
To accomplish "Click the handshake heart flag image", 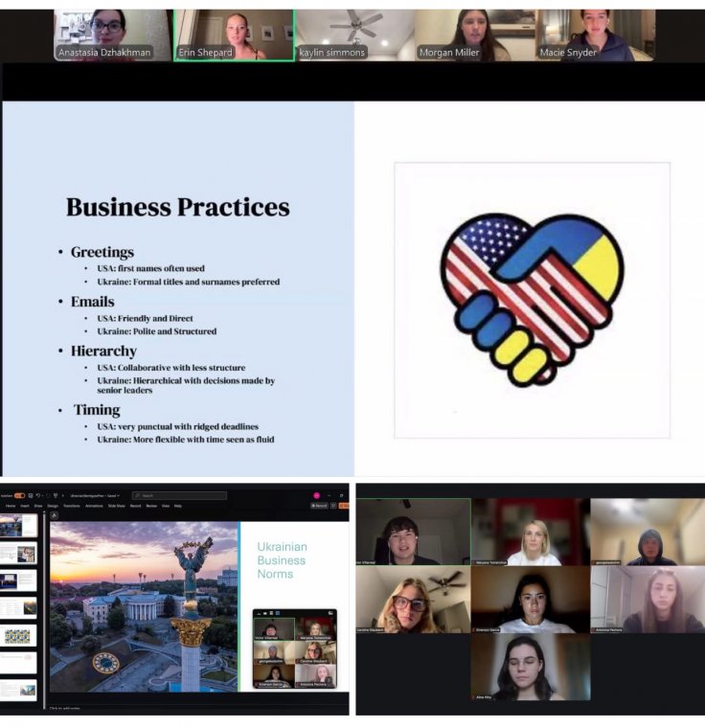I will [532, 300].
